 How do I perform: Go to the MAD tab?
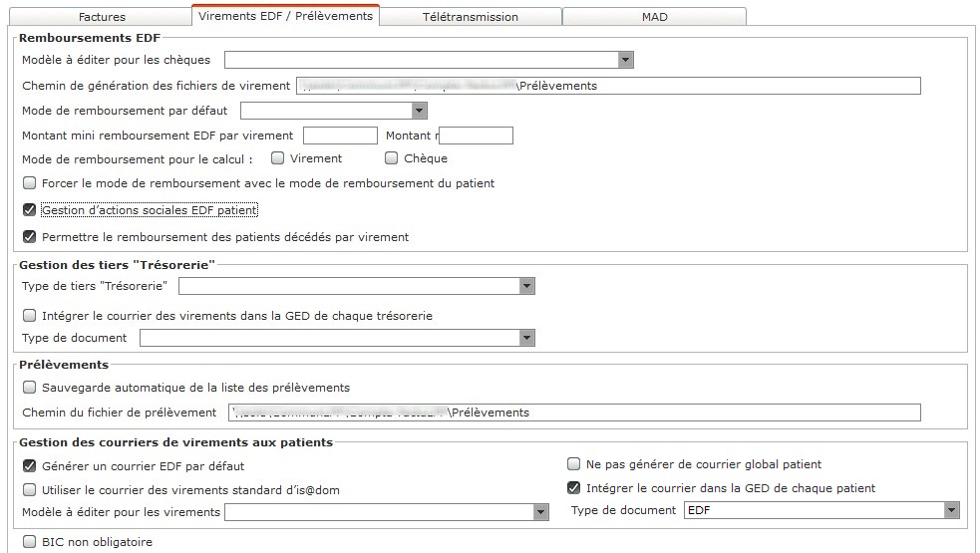click(654, 16)
